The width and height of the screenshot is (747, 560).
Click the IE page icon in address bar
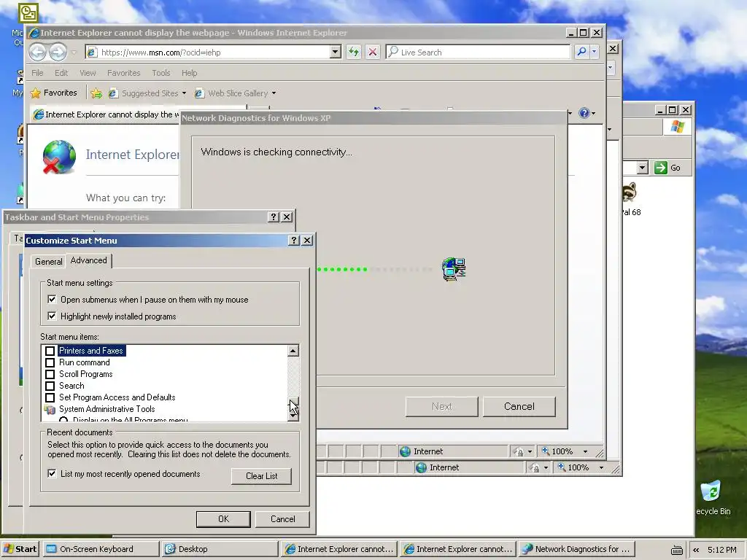click(x=93, y=52)
